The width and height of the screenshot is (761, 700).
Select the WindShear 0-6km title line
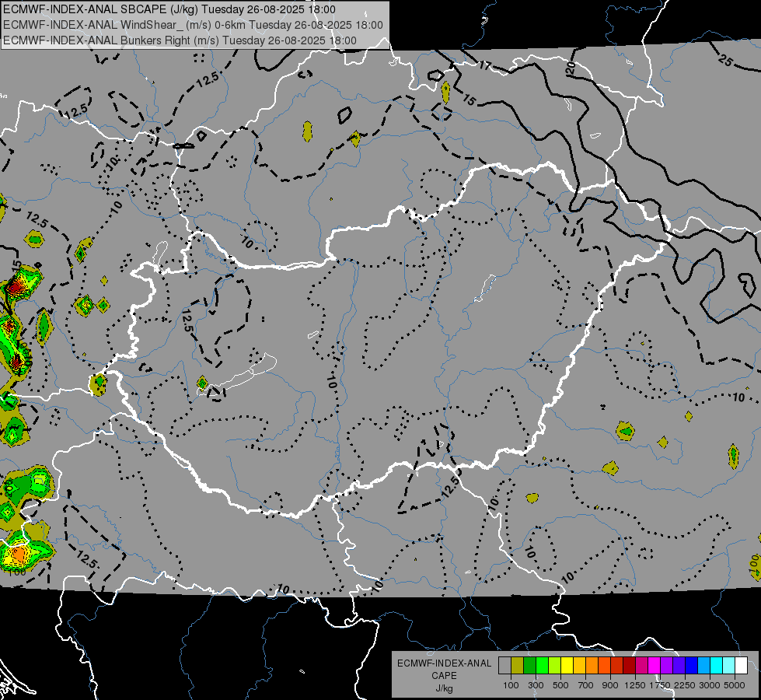193,25
